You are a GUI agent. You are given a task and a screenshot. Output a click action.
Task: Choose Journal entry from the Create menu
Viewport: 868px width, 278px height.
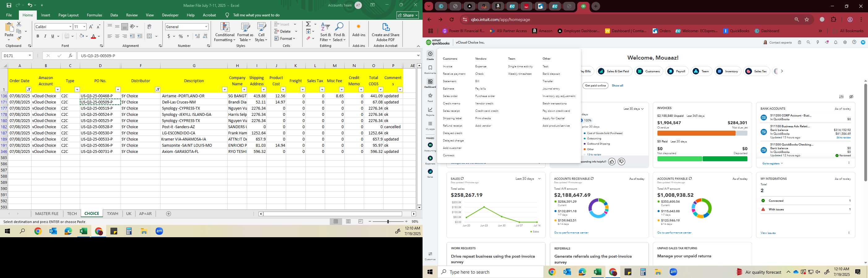click(551, 89)
